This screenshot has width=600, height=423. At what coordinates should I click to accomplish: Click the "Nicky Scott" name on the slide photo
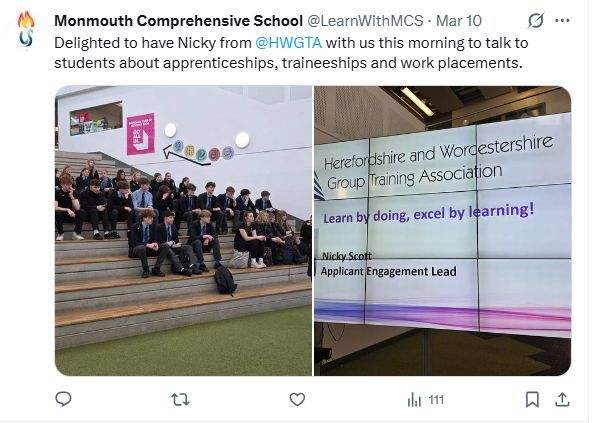(349, 256)
